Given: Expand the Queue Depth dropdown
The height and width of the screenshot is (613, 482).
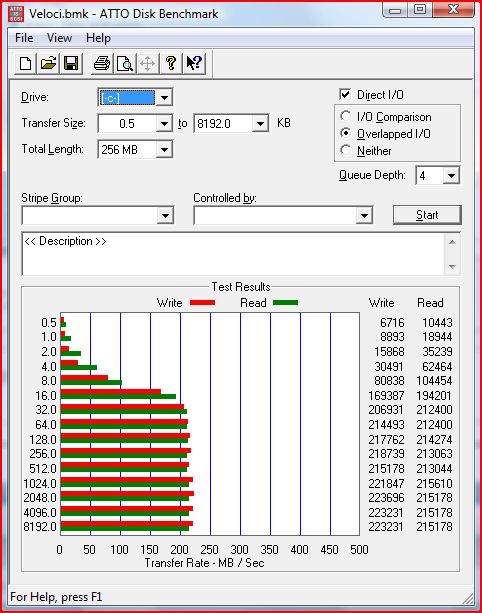Looking at the screenshot, I should 451,176.
